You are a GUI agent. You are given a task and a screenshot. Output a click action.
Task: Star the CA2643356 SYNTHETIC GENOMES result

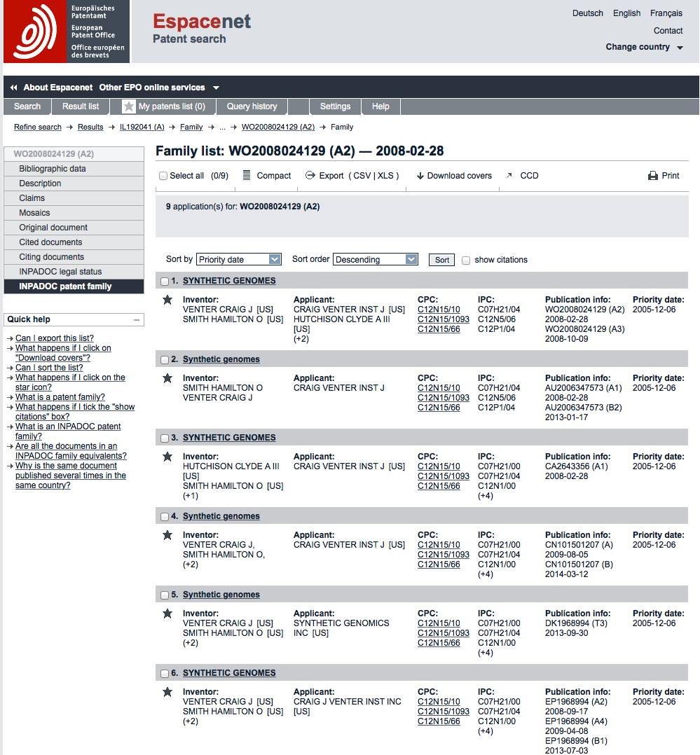[167, 457]
